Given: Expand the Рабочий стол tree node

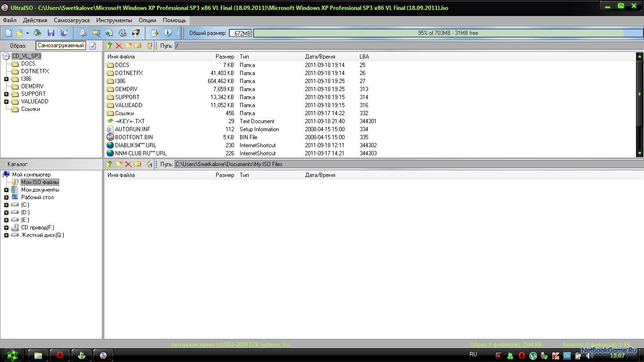Looking at the screenshot, I should click(7, 197).
